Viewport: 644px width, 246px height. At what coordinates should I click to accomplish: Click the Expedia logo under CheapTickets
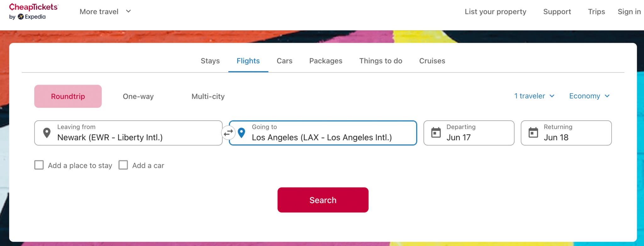click(27, 17)
